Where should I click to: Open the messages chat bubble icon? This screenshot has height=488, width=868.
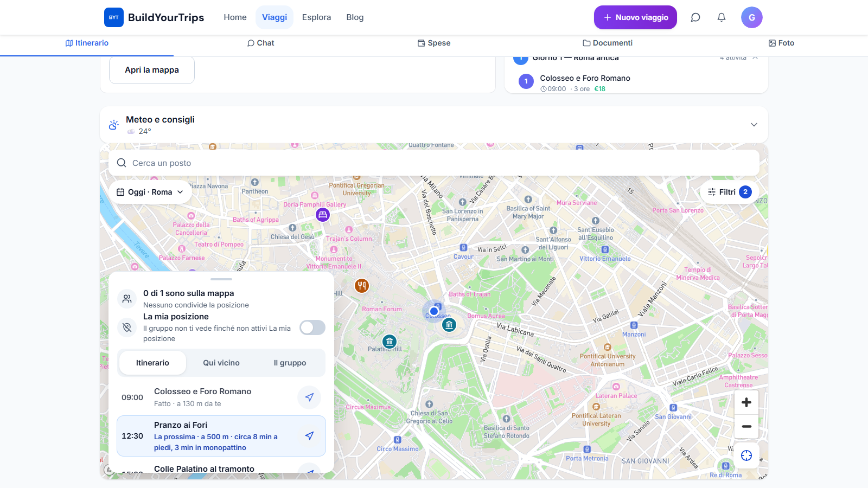[x=695, y=17]
